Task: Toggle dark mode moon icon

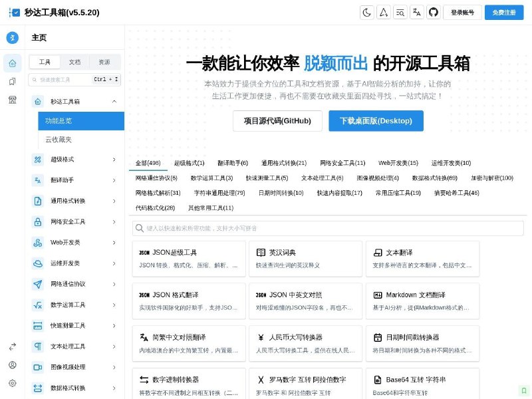Action: click(367, 13)
